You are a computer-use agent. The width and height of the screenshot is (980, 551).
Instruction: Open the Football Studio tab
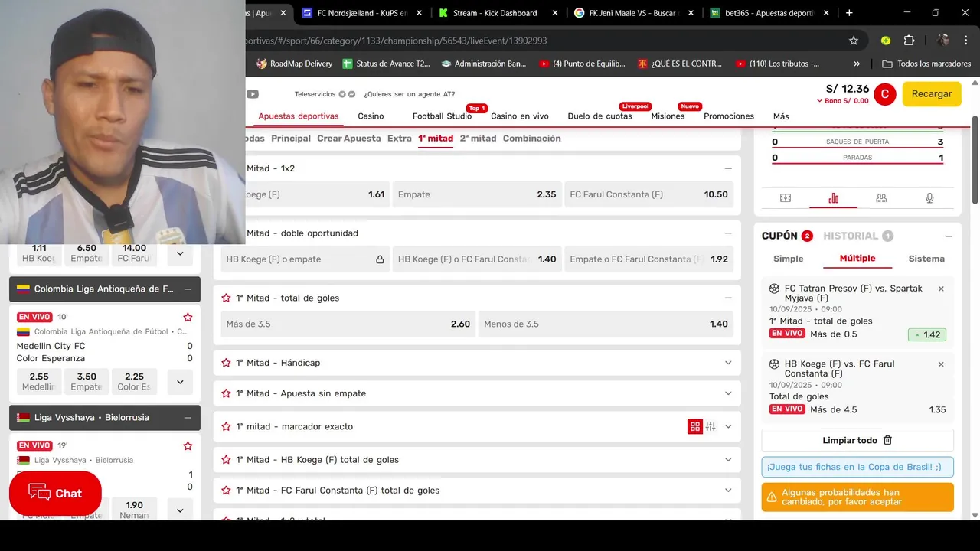tap(442, 116)
